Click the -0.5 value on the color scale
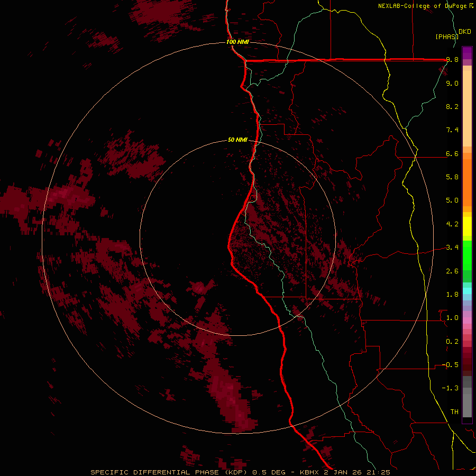476x476 pixels. pos(450,364)
